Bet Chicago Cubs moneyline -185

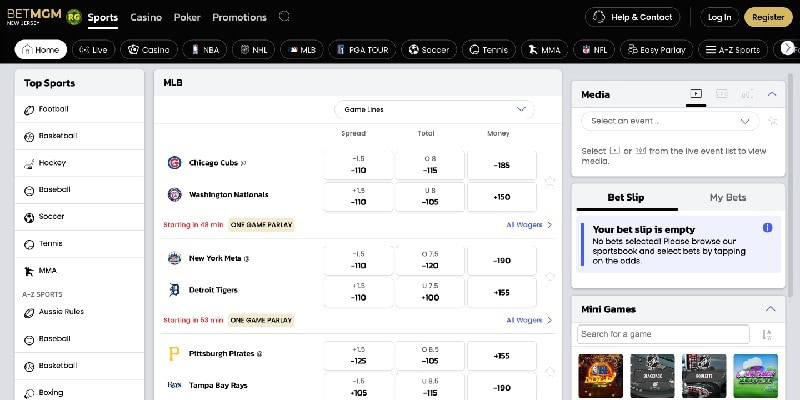pos(502,165)
